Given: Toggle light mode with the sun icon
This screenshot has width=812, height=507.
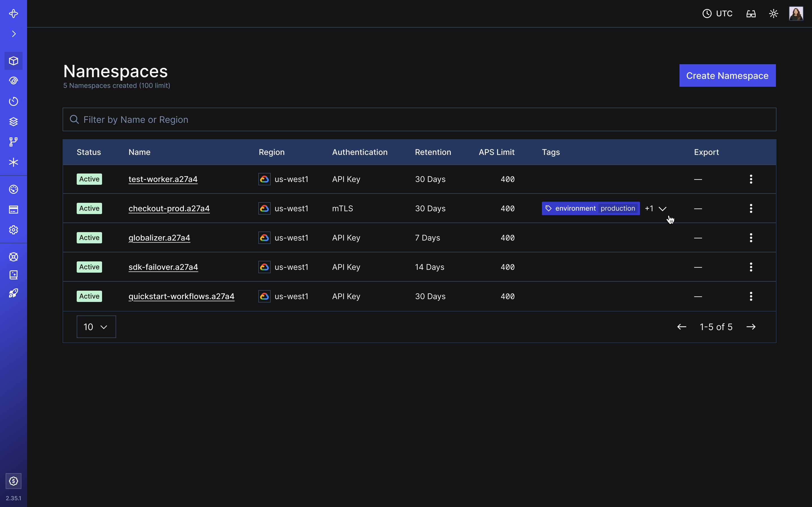Looking at the screenshot, I should (x=773, y=14).
